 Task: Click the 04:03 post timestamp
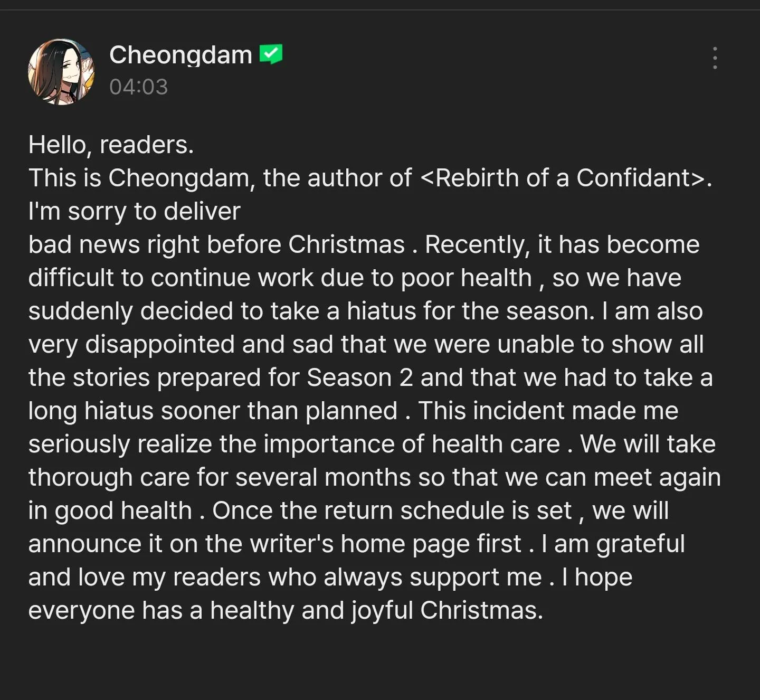pyautogui.click(x=138, y=87)
